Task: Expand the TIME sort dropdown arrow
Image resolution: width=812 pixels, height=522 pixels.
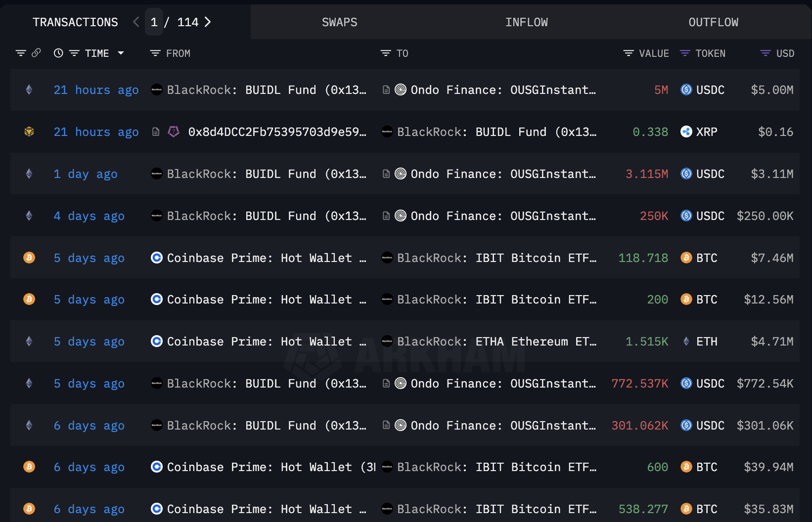Action: click(x=121, y=53)
